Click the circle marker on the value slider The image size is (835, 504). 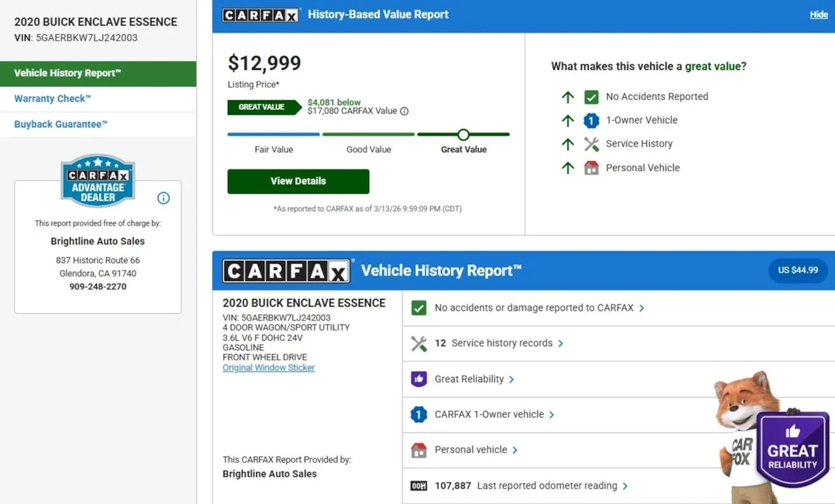coord(463,134)
